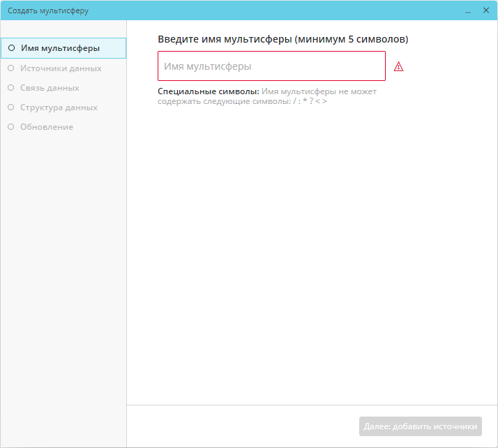Click the circle marker beside Структура данных
The image size is (498, 448).
pos(11,107)
